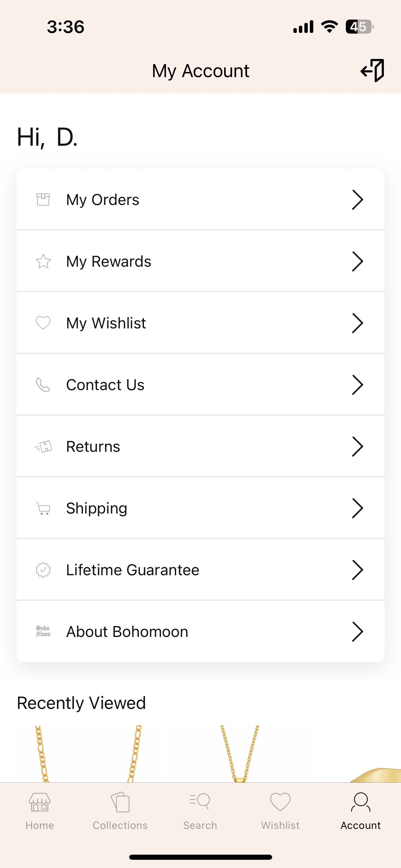Click the star icon beside My Rewards
Viewport: 401px width, 868px height.
click(x=43, y=261)
